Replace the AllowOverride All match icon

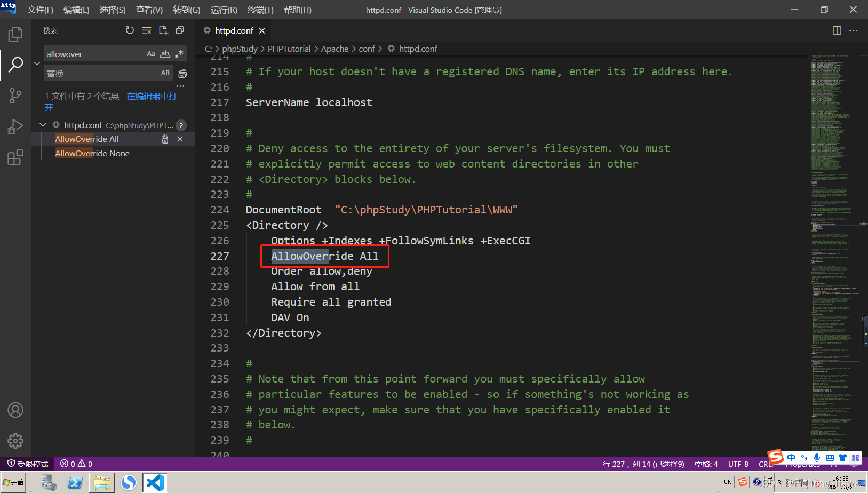pyautogui.click(x=165, y=139)
